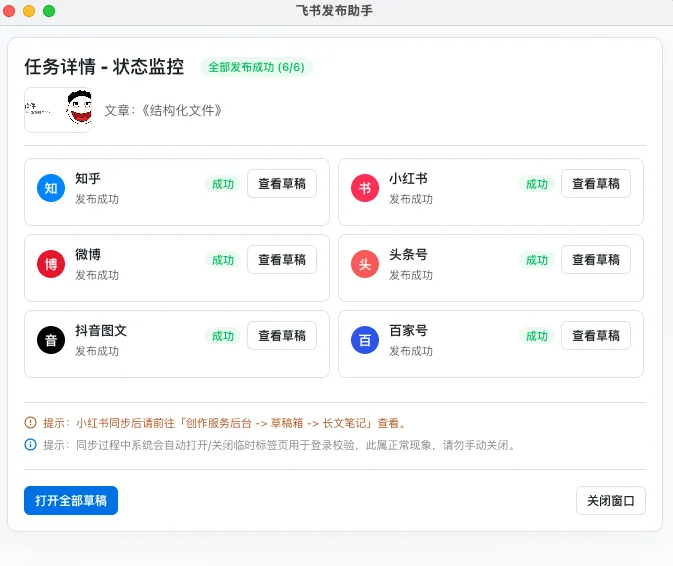Click the 全部发布成功 (6/6) status badge
The height and width of the screenshot is (566, 673).
[256, 67]
